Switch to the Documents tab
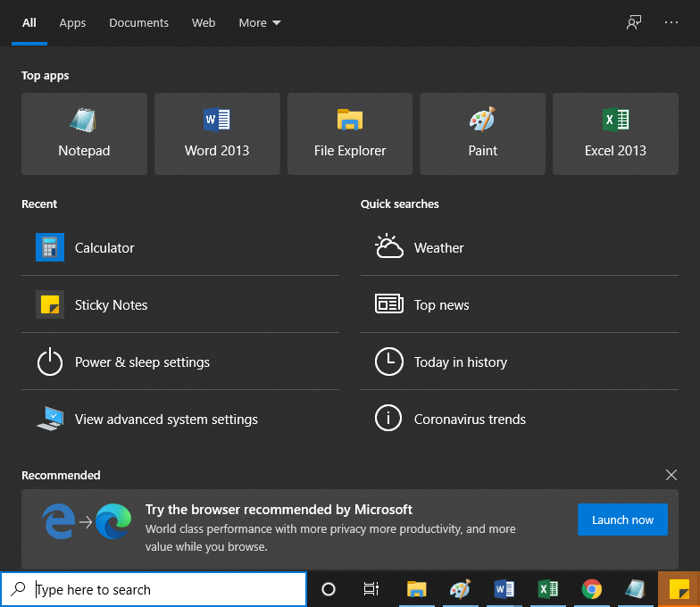The image size is (700, 607). (139, 23)
